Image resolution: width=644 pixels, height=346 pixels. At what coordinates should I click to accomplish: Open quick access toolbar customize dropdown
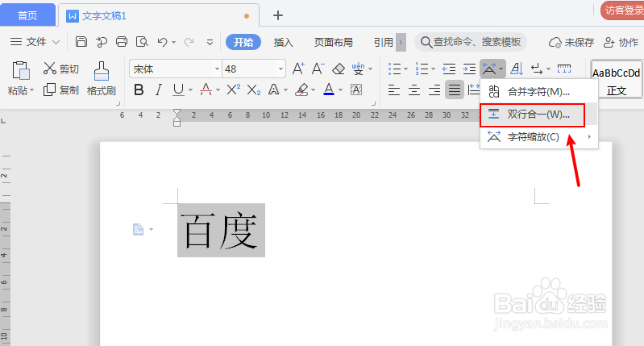click(210, 42)
